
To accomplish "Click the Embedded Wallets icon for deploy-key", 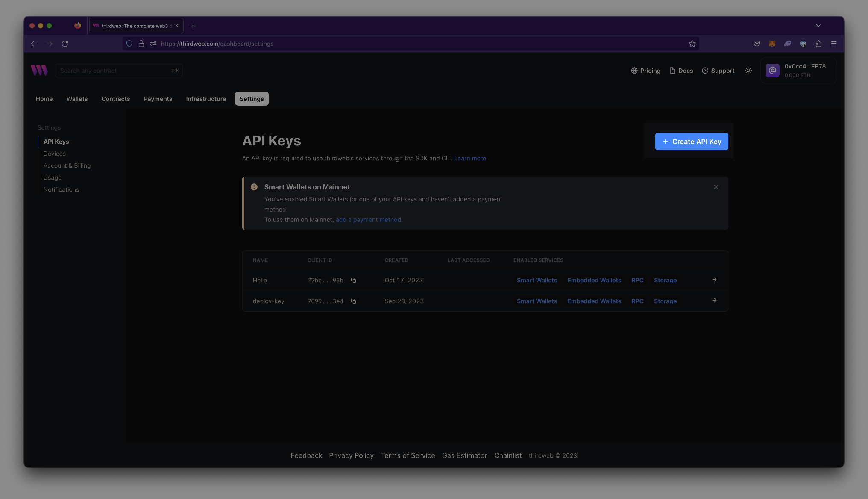I will [594, 301].
